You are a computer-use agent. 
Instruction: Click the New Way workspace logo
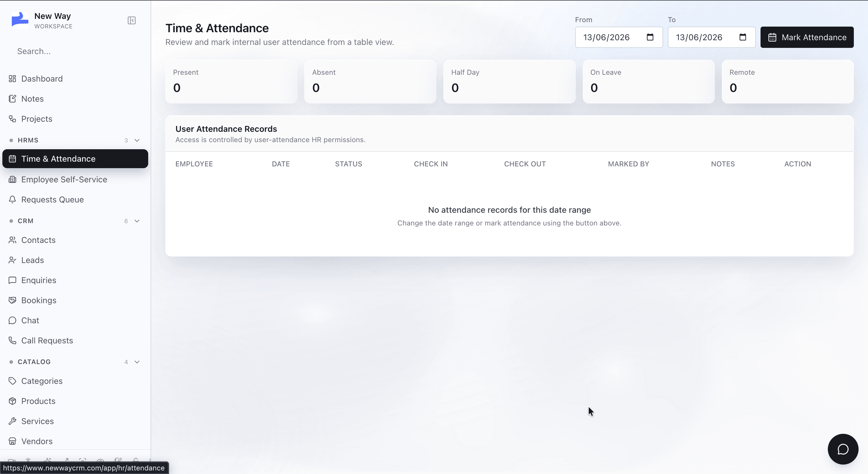[20, 20]
